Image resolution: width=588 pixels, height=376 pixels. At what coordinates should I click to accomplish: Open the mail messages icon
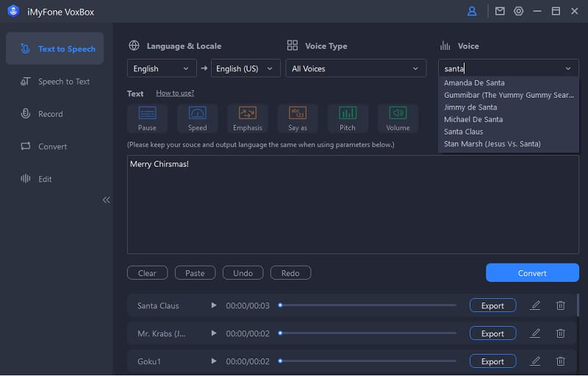[x=500, y=11]
